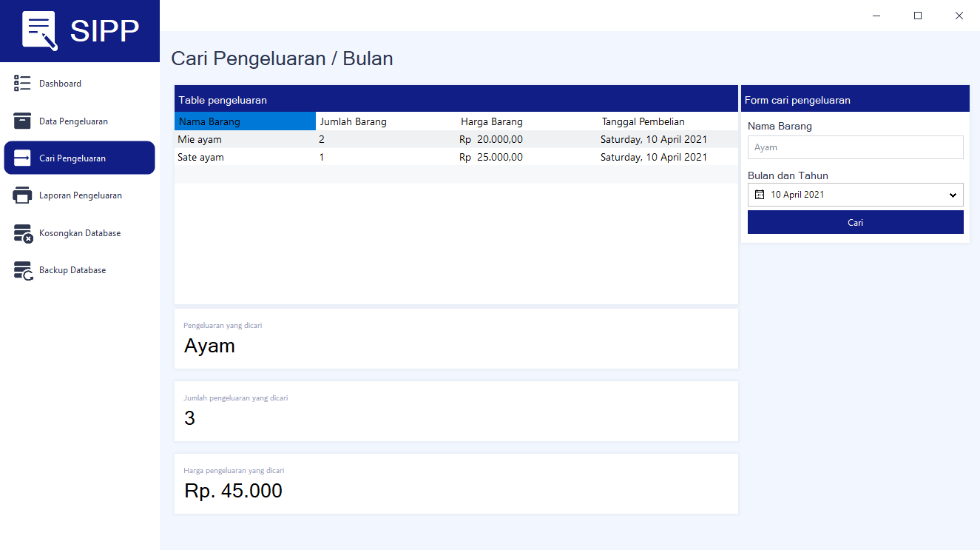Screen dimensions: 980x550
Task: Click the Nama Barang form label
Action: click(x=780, y=126)
